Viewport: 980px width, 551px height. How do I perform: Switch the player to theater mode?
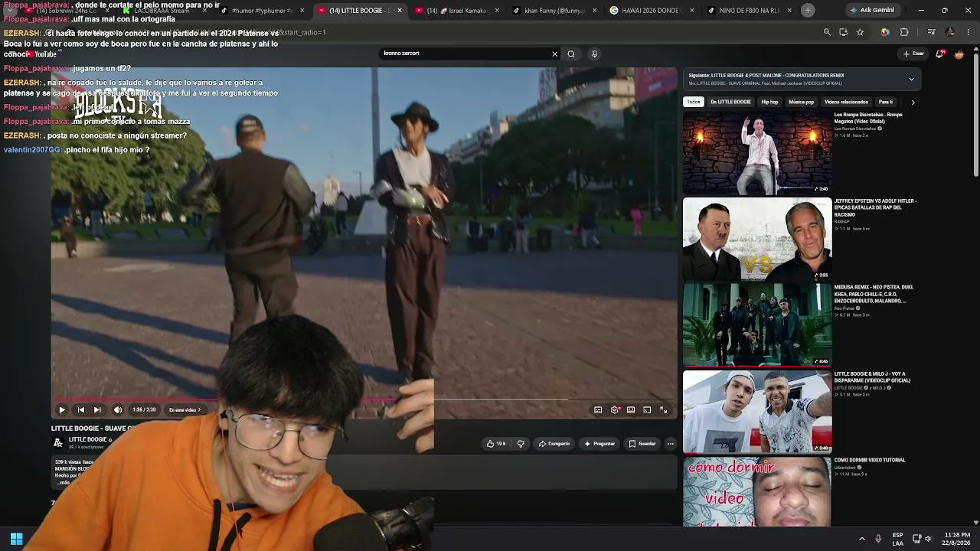click(631, 410)
